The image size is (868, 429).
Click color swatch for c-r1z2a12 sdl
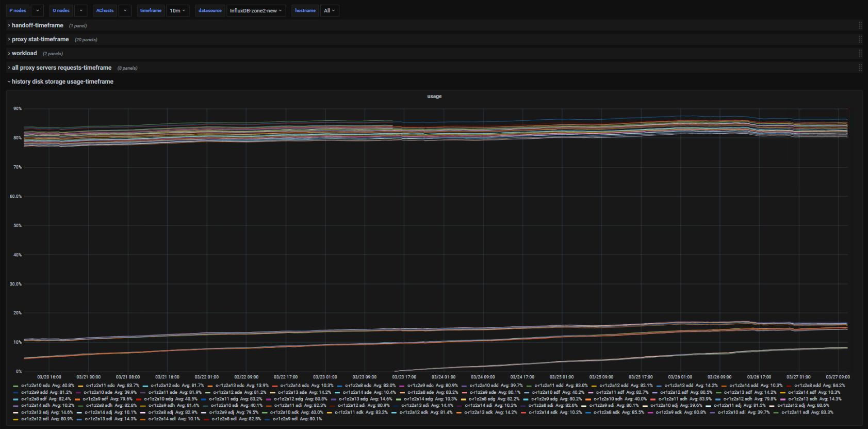15,419
